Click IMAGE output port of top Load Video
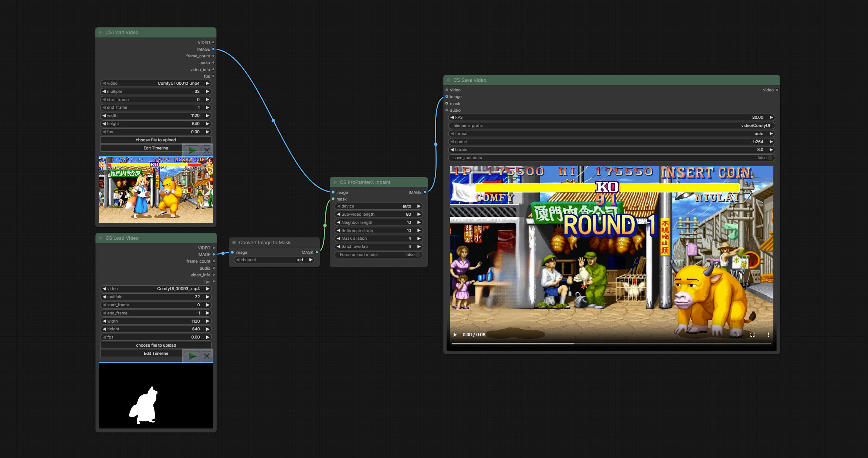The width and height of the screenshot is (868, 458). click(213, 49)
